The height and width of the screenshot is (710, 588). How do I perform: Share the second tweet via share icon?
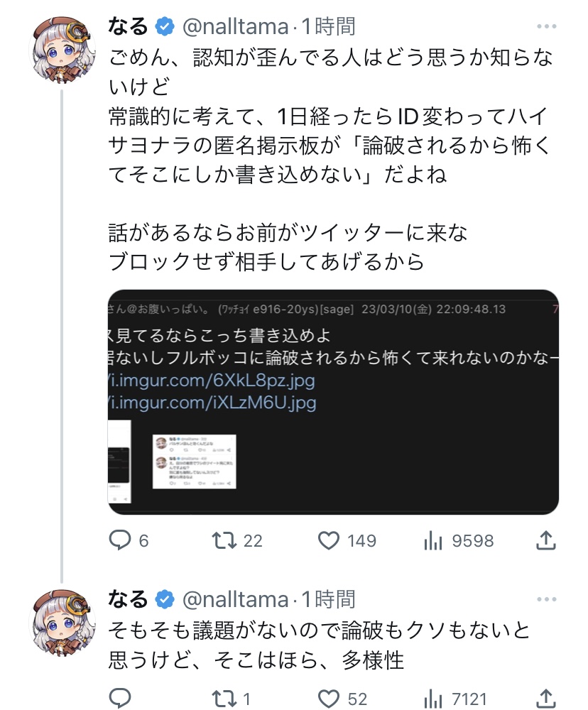546,699
